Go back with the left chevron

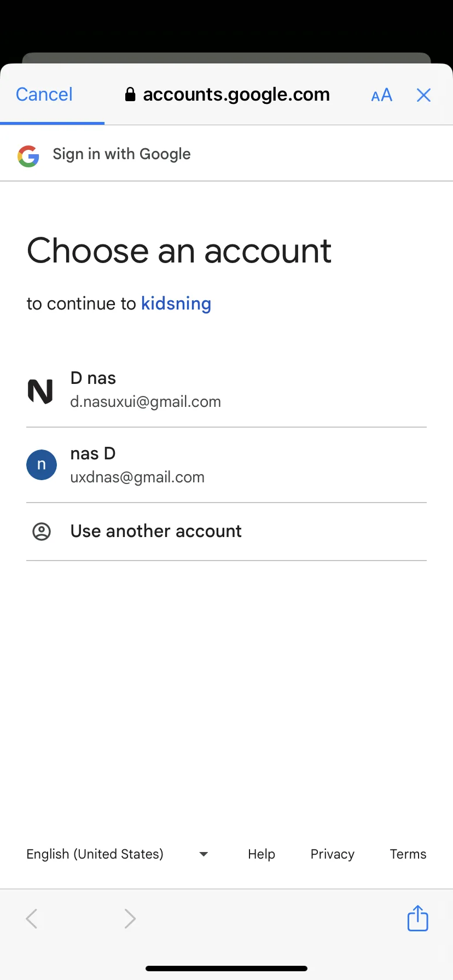pos(32,918)
